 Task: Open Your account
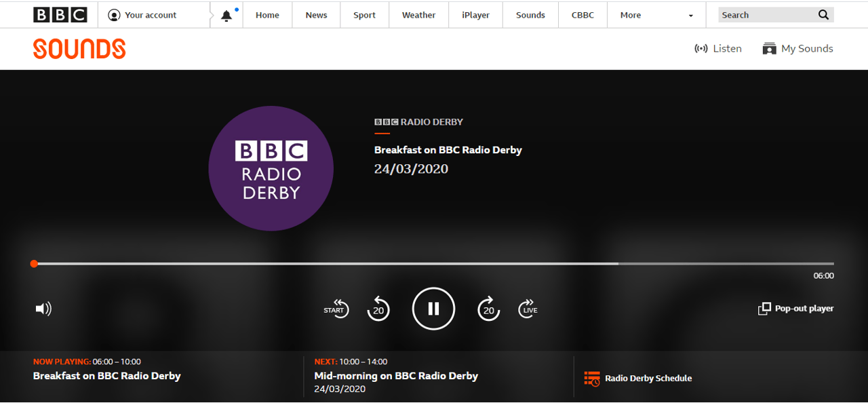coord(143,15)
